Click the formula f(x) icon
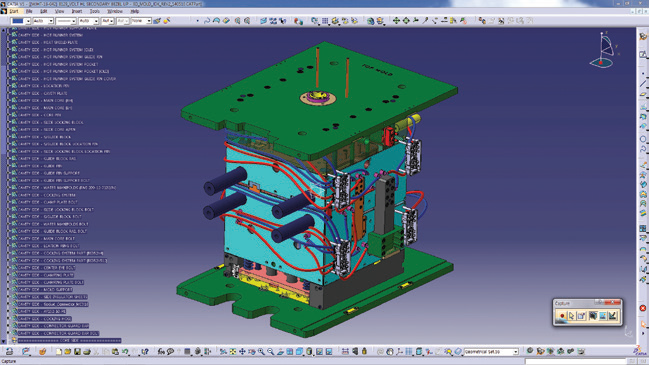 161,352
